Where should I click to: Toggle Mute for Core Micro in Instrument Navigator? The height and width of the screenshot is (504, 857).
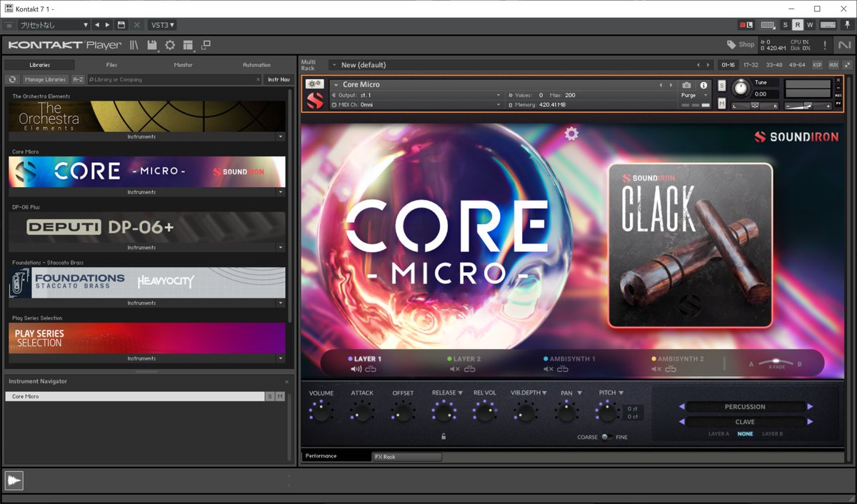click(x=280, y=396)
